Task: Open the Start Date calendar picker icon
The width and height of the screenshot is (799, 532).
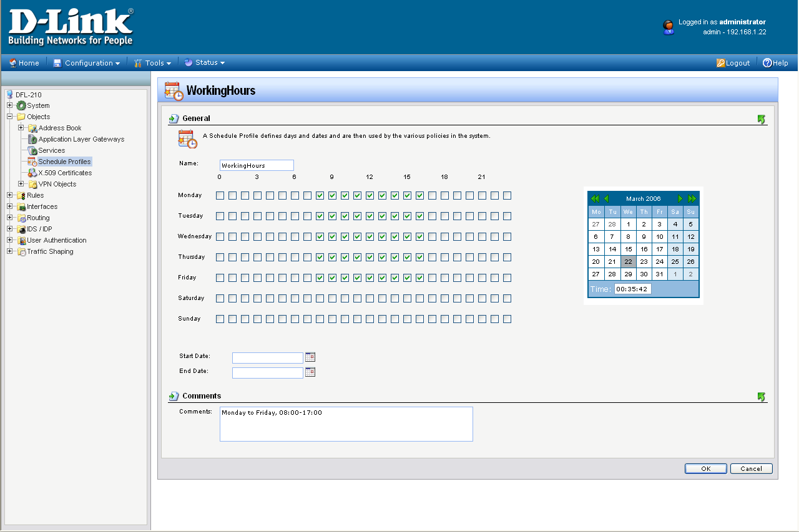Action: pos(310,357)
